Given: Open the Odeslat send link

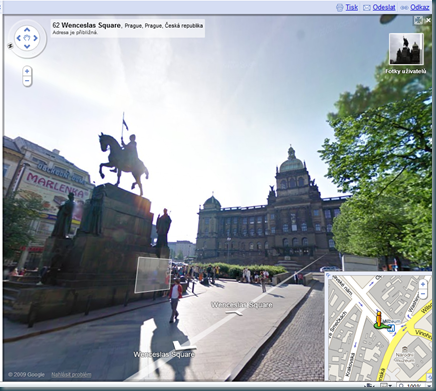Looking at the screenshot, I should click(x=384, y=7).
